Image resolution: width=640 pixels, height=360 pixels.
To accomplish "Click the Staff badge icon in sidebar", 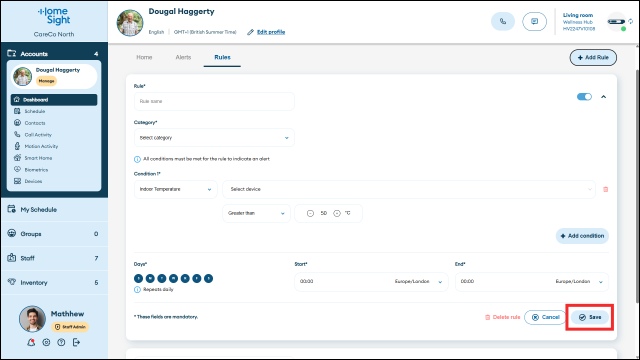I will 11,258.
